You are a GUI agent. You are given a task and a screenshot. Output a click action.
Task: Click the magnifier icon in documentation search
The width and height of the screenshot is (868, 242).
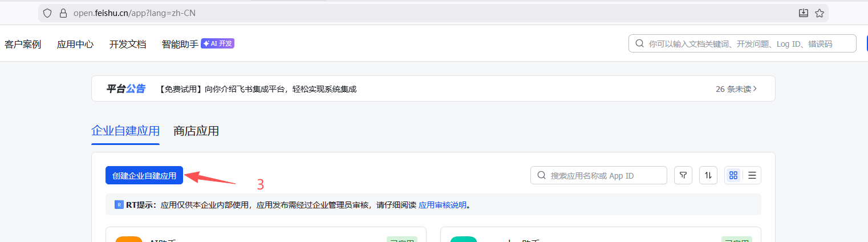639,43
